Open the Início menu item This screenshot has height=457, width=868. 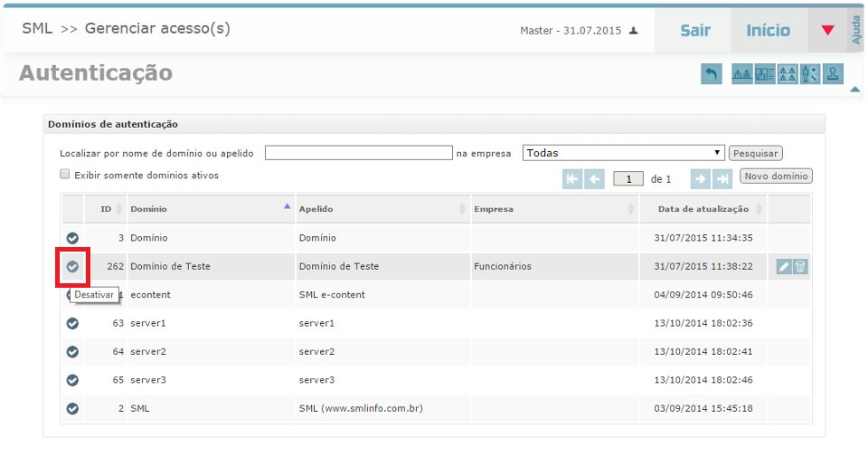click(768, 31)
